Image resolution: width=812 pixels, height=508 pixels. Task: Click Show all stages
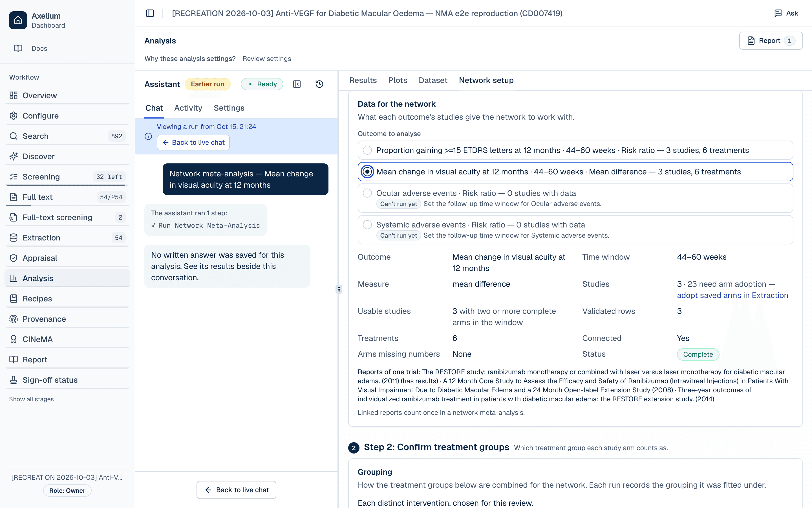click(31, 399)
